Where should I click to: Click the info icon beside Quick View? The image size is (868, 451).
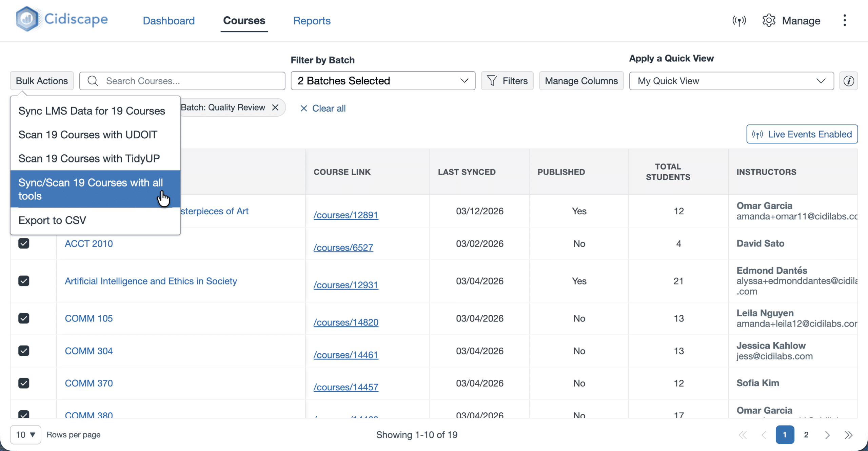848,81
